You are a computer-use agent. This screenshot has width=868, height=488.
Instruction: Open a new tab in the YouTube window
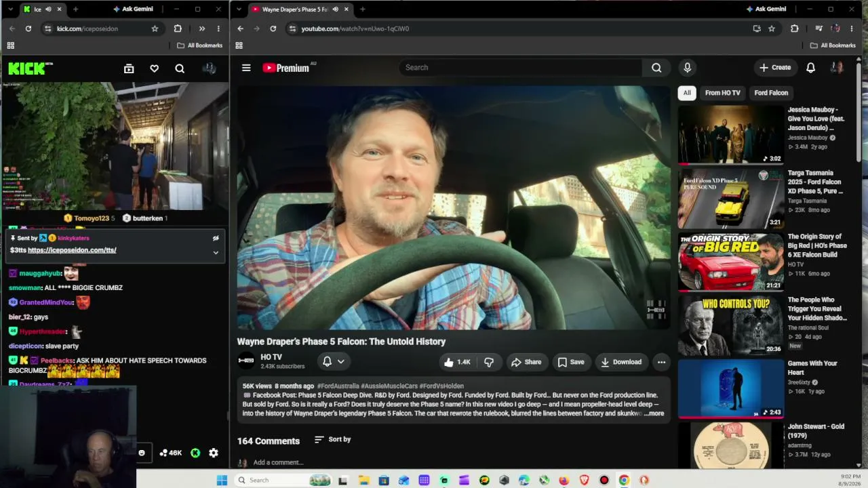pyautogui.click(x=363, y=9)
